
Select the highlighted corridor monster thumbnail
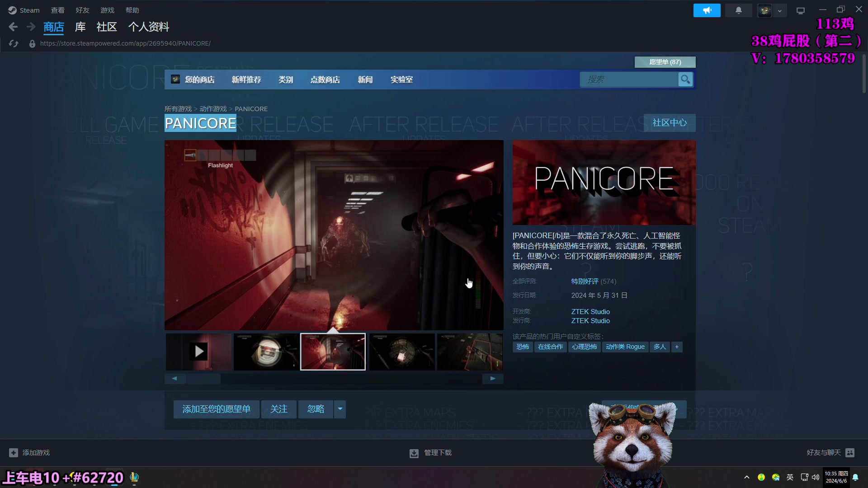point(333,352)
